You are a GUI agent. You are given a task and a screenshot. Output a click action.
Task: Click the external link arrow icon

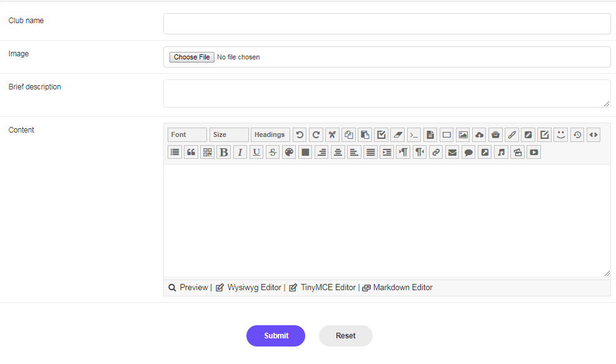tap(485, 152)
